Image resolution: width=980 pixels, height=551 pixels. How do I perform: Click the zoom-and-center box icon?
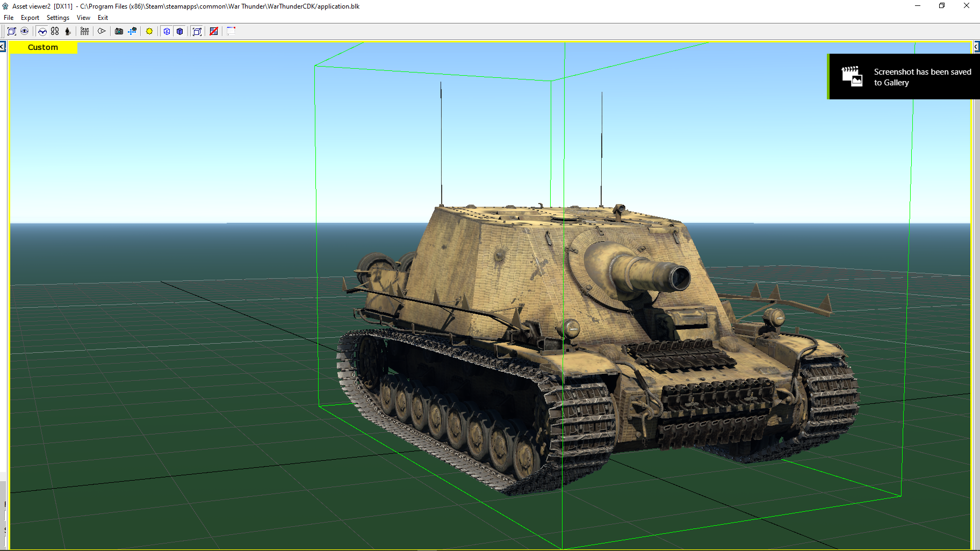12,31
